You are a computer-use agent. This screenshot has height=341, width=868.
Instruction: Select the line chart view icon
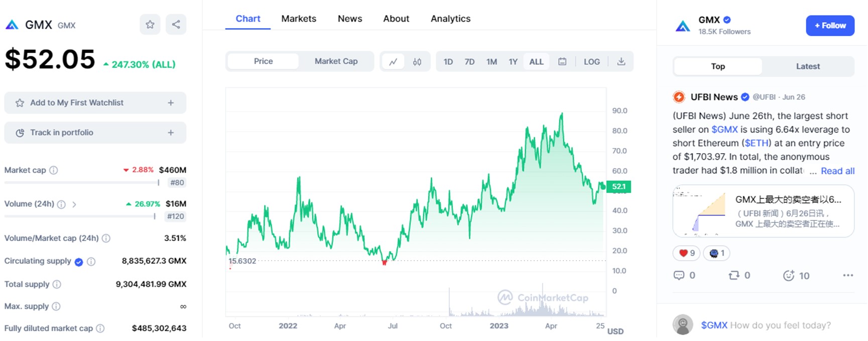393,62
